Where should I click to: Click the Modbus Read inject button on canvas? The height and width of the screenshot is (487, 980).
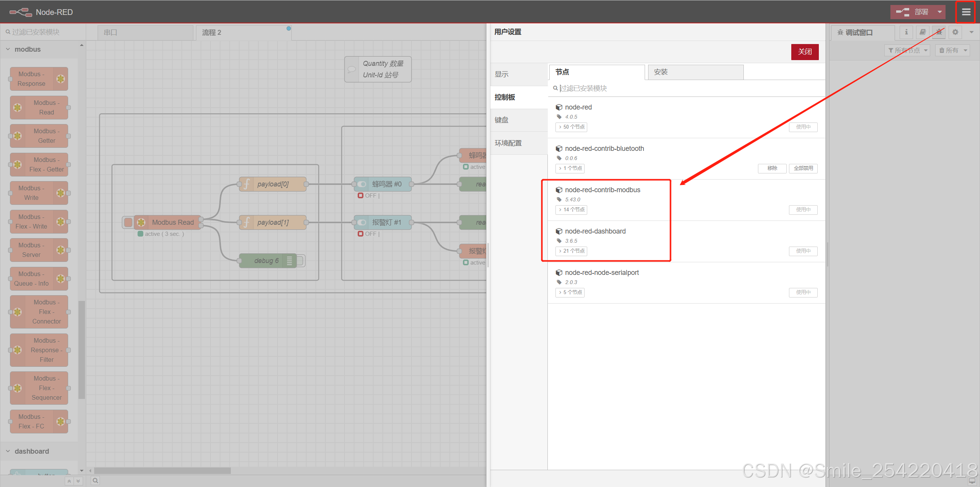click(x=128, y=222)
